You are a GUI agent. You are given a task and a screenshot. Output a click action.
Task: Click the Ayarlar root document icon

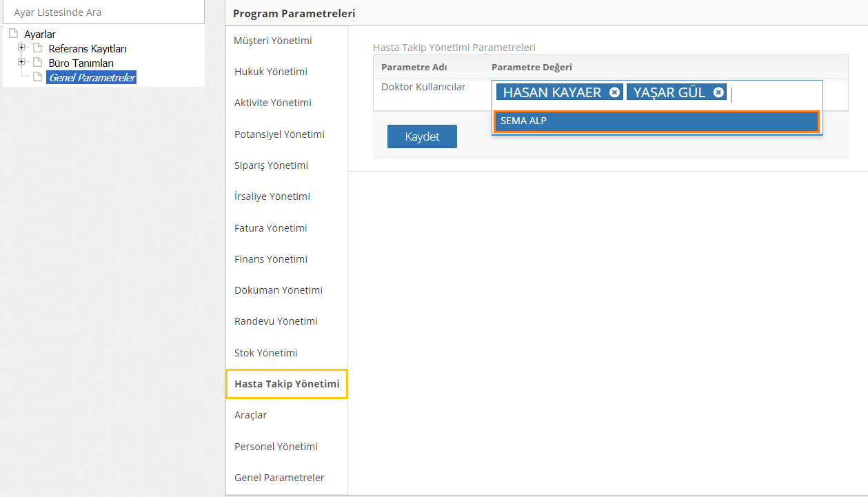click(13, 33)
